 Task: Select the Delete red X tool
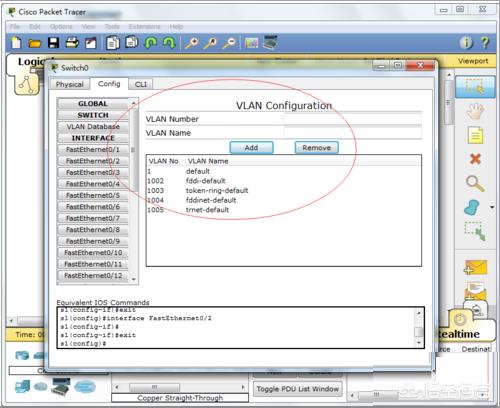click(x=475, y=159)
